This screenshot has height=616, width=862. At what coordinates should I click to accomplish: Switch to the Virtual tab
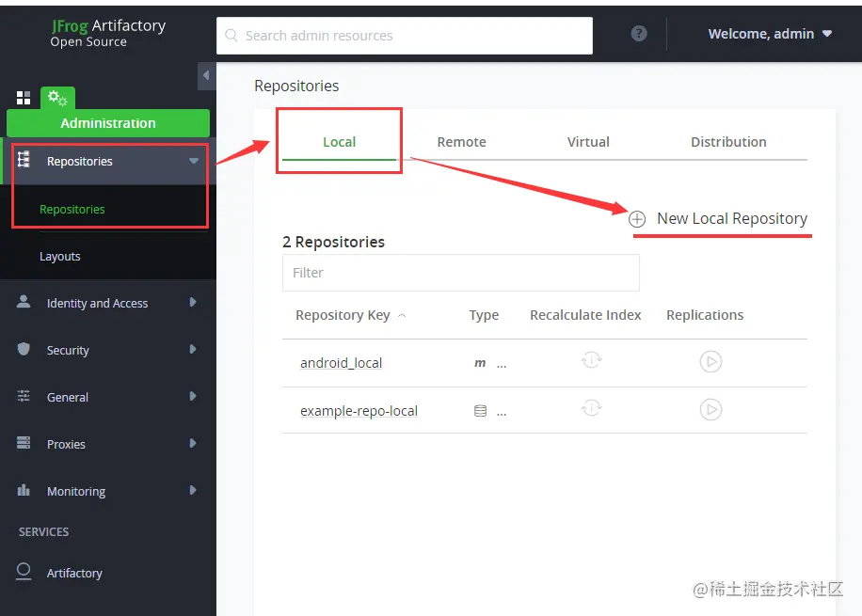(588, 142)
